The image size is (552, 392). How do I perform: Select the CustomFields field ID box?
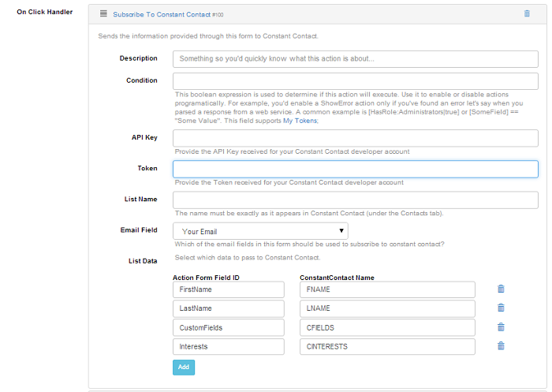(x=229, y=327)
